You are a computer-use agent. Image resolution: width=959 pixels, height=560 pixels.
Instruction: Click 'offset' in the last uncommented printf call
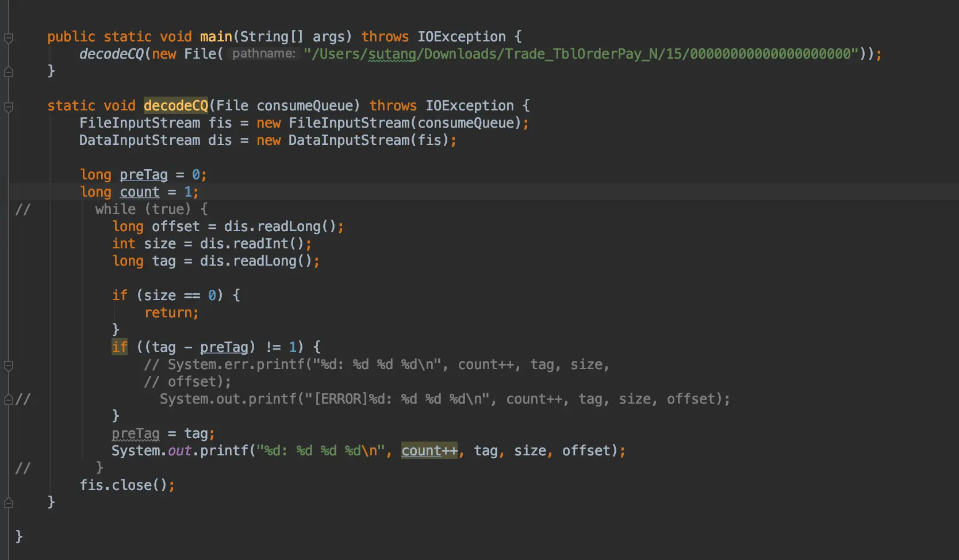click(x=586, y=451)
